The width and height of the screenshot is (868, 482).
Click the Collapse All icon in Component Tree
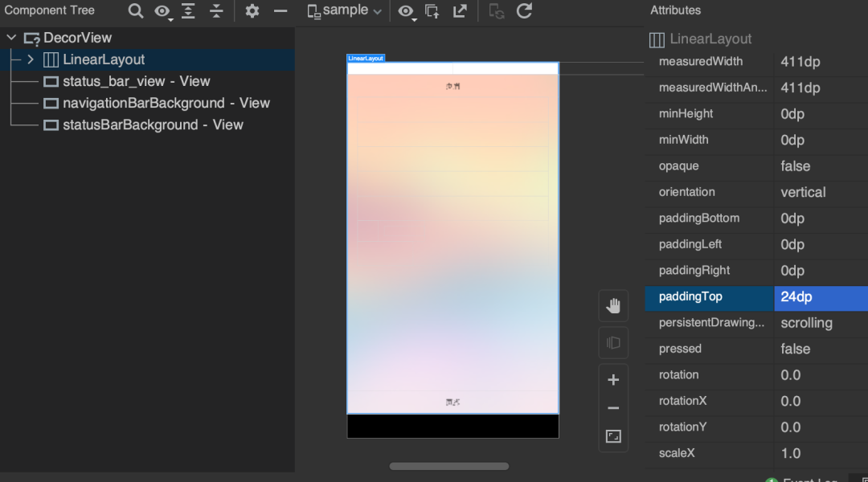tap(216, 11)
